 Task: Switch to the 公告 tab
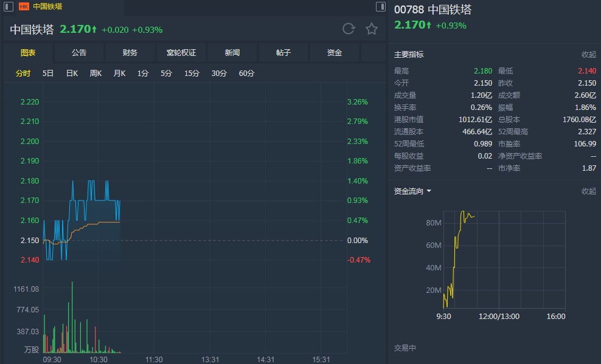point(79,53)
